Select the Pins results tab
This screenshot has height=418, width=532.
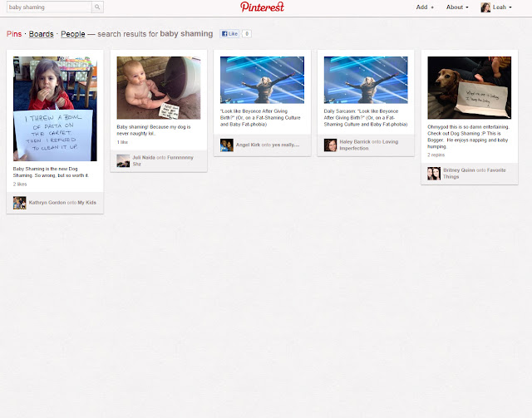point(14,34)
